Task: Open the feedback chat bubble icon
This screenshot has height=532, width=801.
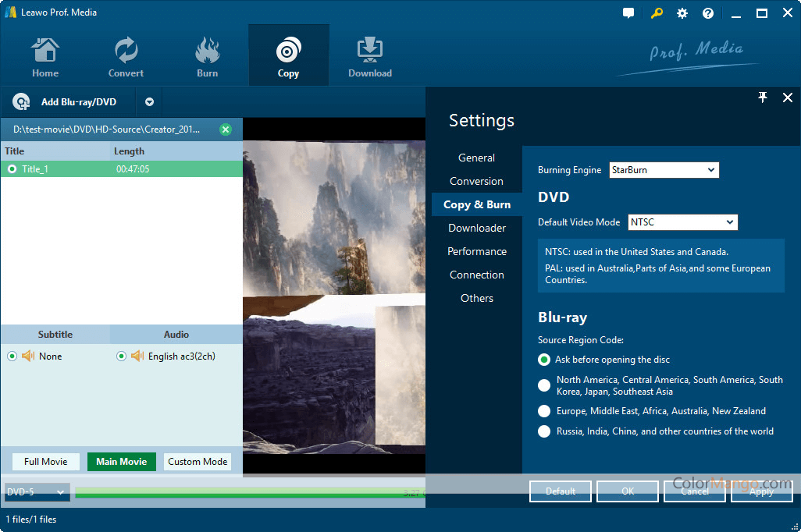Action: click(628, 13)
